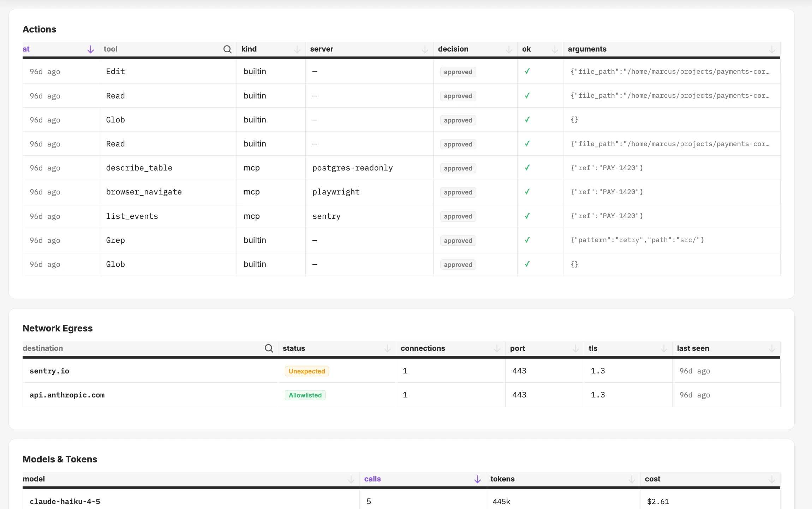Sort by cost column arrow
Viewport: 812px width, 509px height.
click(772, 479)
